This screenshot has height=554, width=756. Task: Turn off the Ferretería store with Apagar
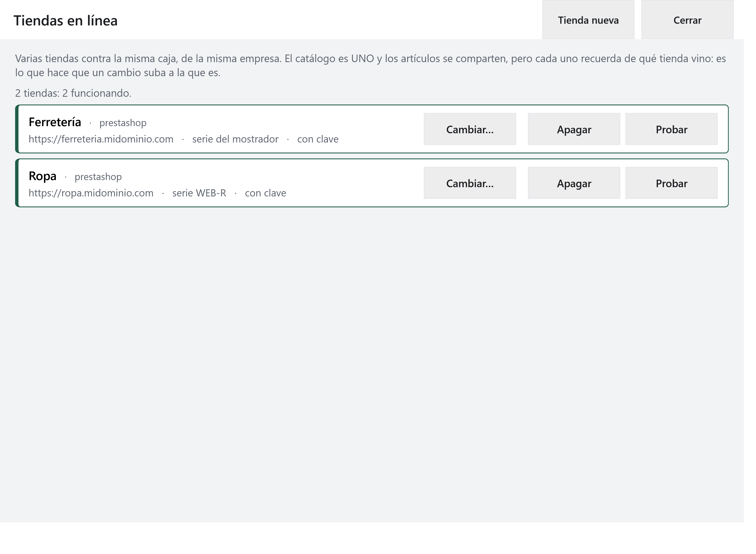coord(574,129)
